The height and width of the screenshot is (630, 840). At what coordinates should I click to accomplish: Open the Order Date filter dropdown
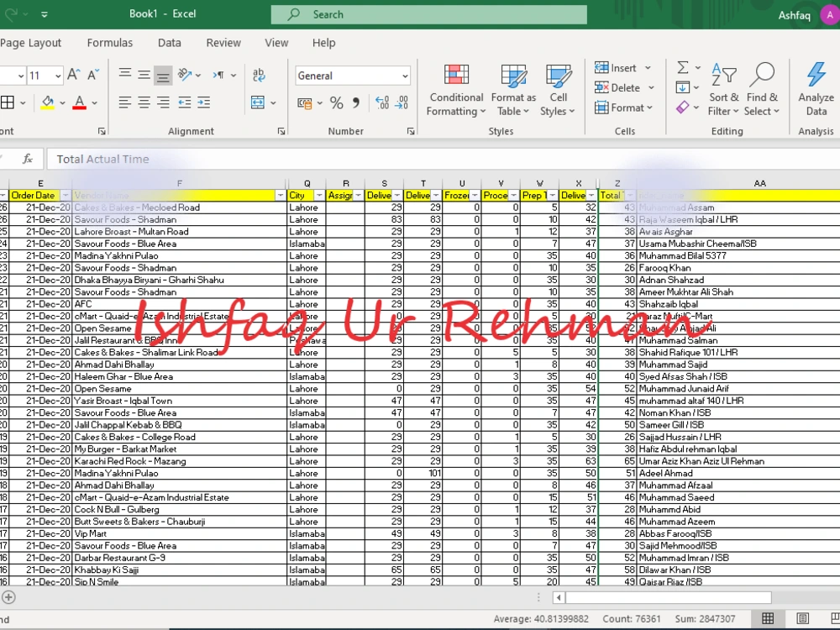click(66, 196)
